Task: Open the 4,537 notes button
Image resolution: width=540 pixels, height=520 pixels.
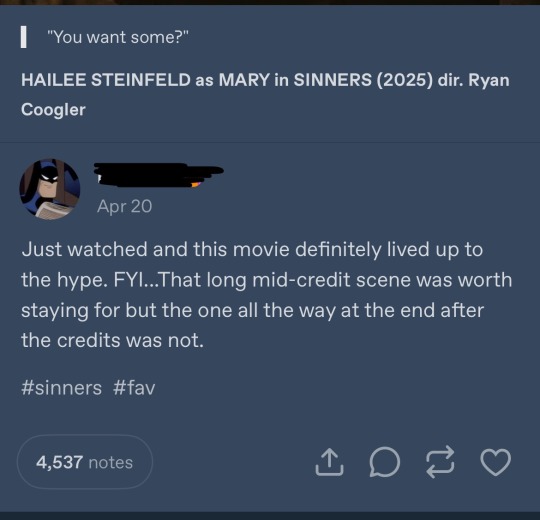Action: click(x=85, y=462)
